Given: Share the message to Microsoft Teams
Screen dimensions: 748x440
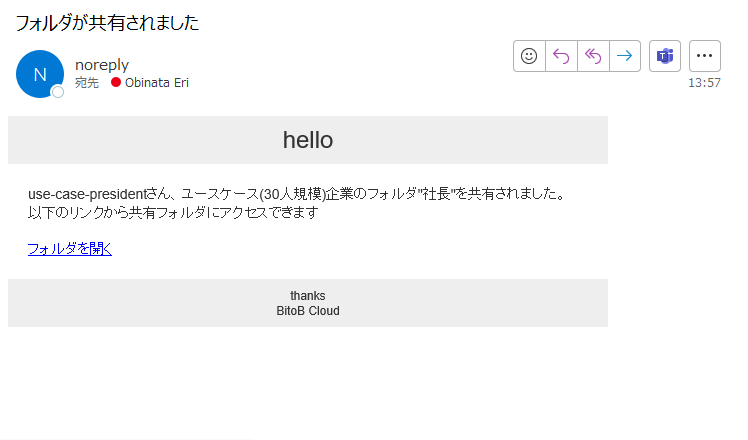Looking at the screenshot, I should pos(665,56).
